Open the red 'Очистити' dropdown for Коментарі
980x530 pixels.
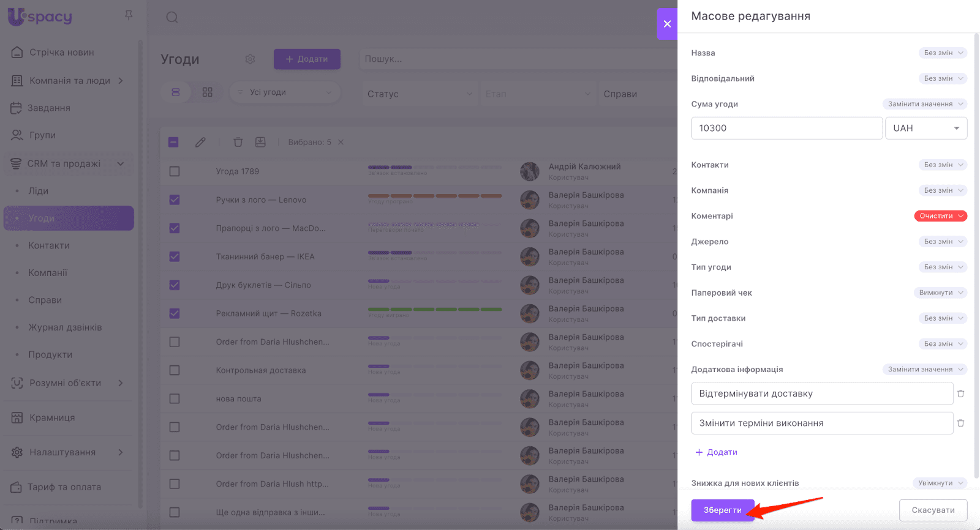(x=940, y=216)
